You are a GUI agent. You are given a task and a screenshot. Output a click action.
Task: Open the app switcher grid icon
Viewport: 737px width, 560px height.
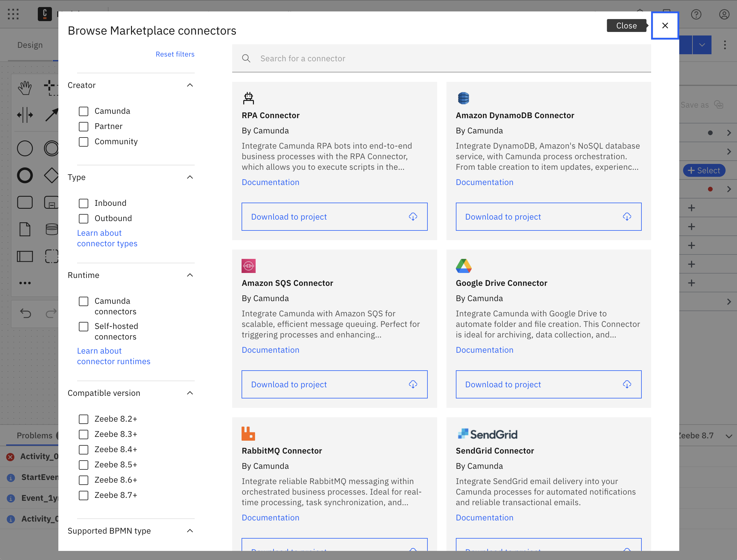click(13, 14)
